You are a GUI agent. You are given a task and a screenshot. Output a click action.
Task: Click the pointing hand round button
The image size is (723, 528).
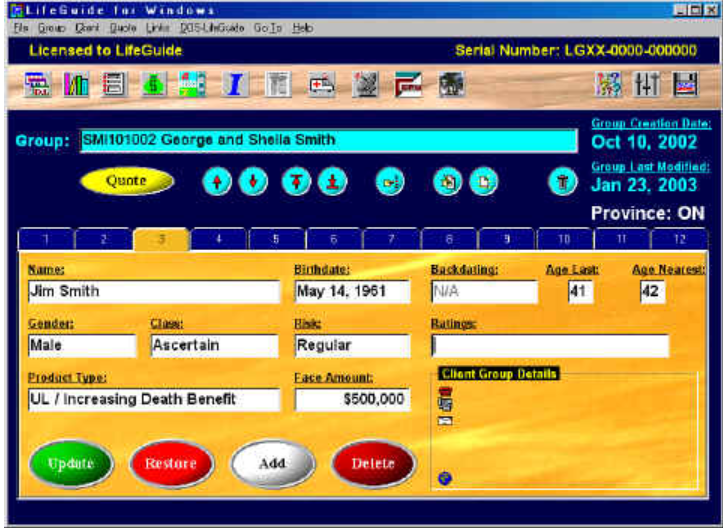click(390, 181)
